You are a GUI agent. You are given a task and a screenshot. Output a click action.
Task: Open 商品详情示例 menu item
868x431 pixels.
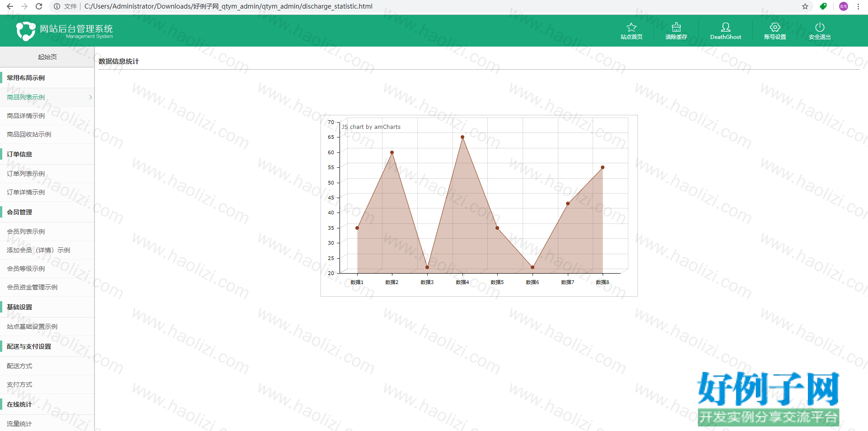(47, 116)
